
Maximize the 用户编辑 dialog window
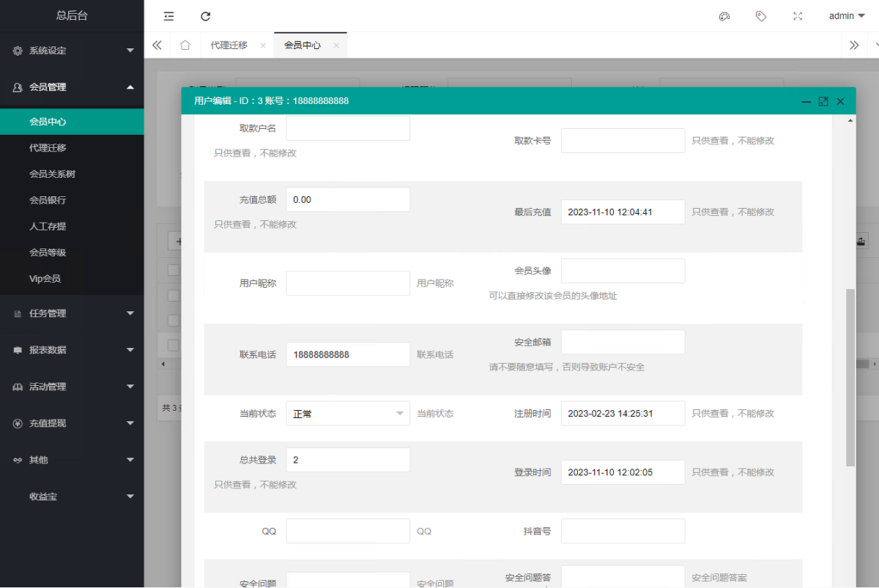[x=823, y=102]
